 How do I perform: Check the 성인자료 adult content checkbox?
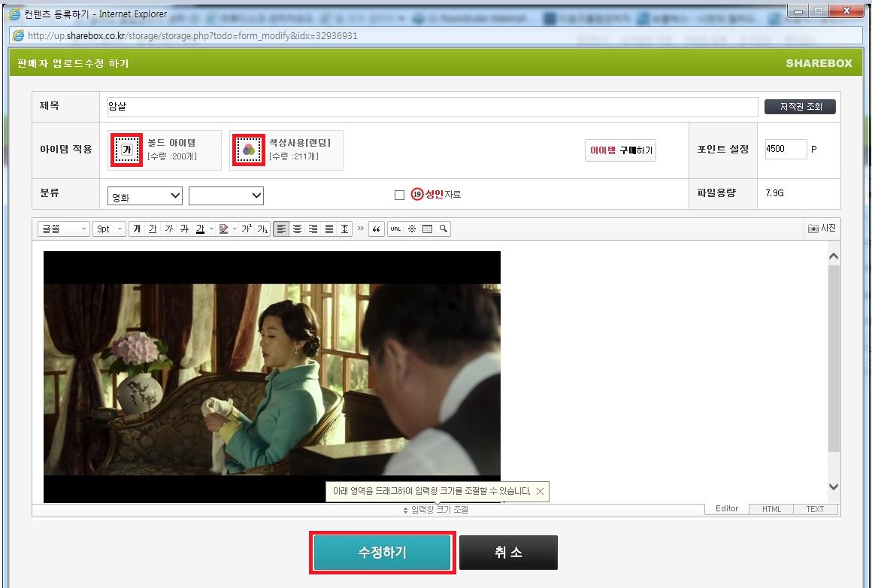click(x=399, y=195)
